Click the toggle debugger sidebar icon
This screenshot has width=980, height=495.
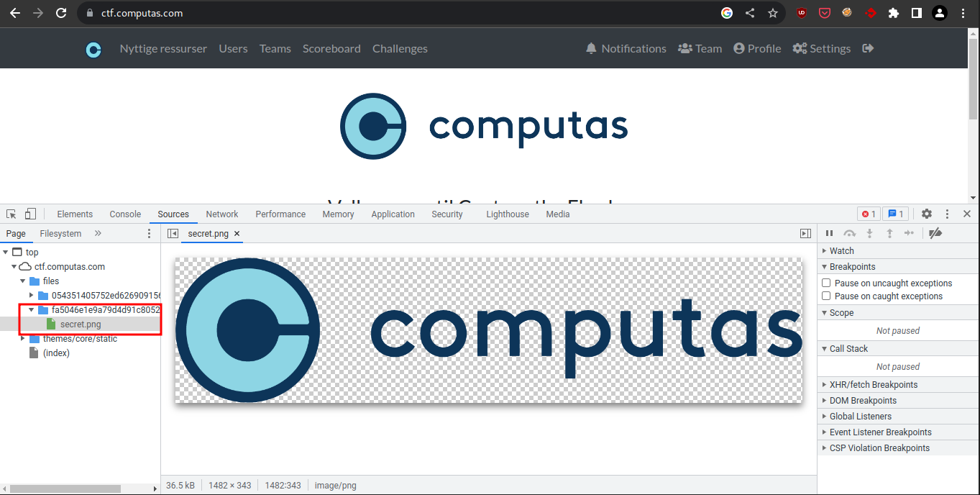805,234
